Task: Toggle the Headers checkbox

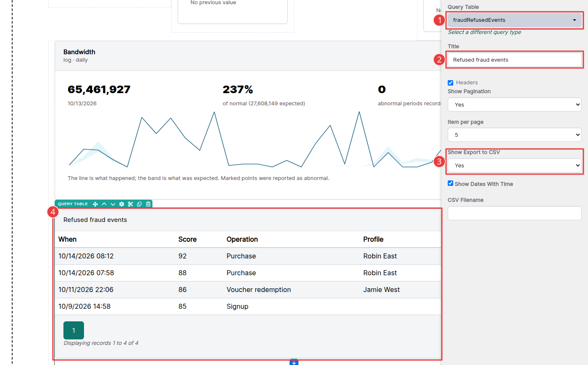Action: [x=450, y=83]
